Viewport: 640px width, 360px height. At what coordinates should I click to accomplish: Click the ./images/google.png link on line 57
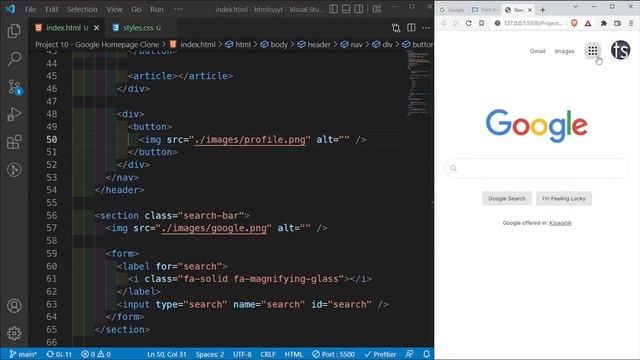214,228
